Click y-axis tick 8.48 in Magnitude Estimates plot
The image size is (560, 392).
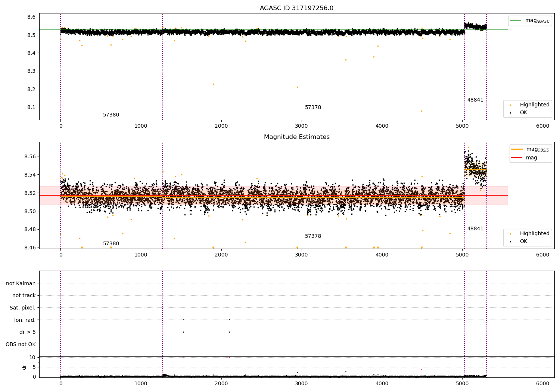click(30, 230)
